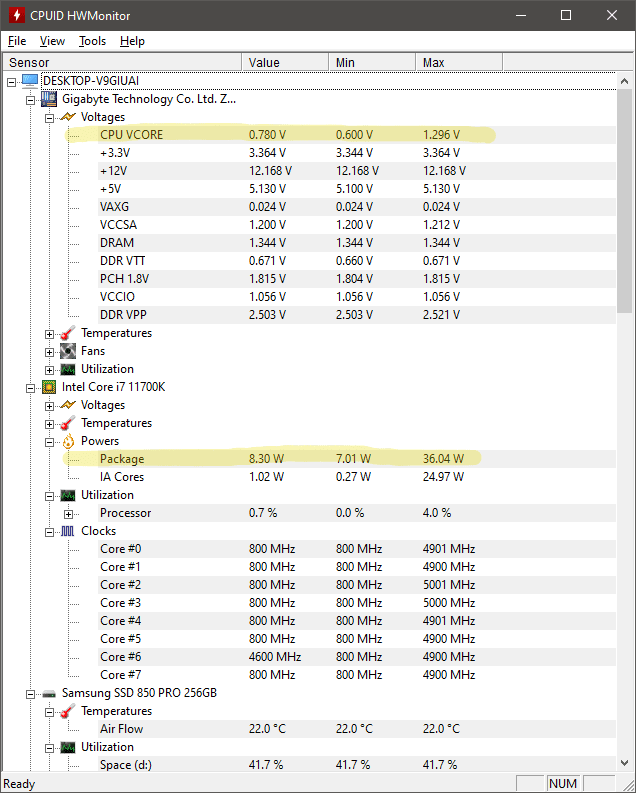Image resolution: width=636 pixels, height=793 pixels.
Task: Expand the motherboard Temperatures section
Action: click(x=49, y=334)
